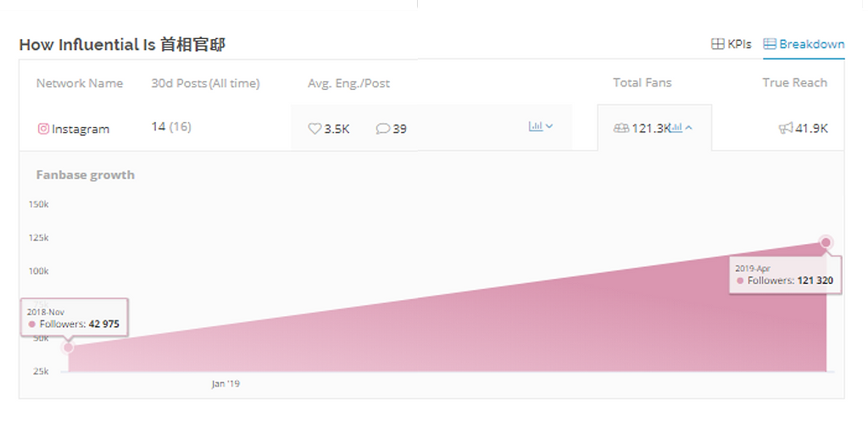Viewport: 868px width, 439px height.
Task: Click the comment bubble icon
Action: [382, 129]
